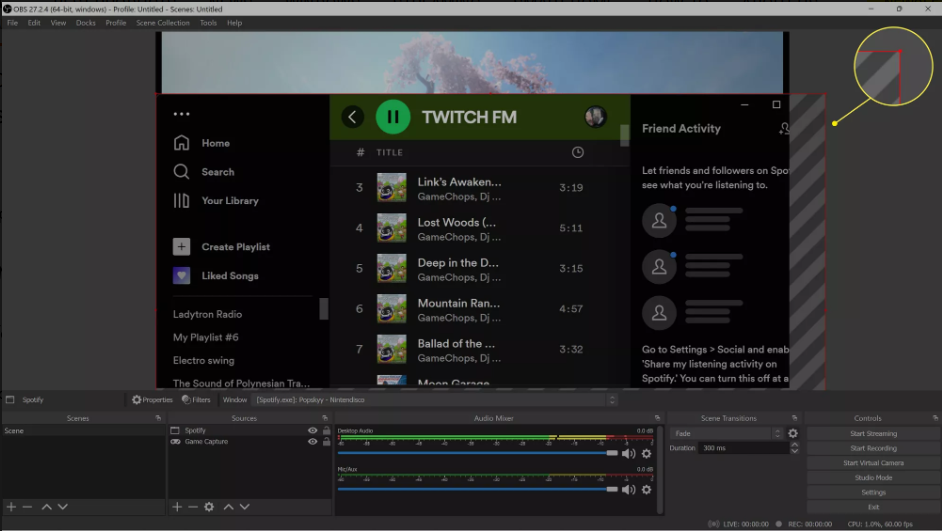Toggle lock on Spotify source
Viewport: 942px width, 531px height.
pos(326,431)
